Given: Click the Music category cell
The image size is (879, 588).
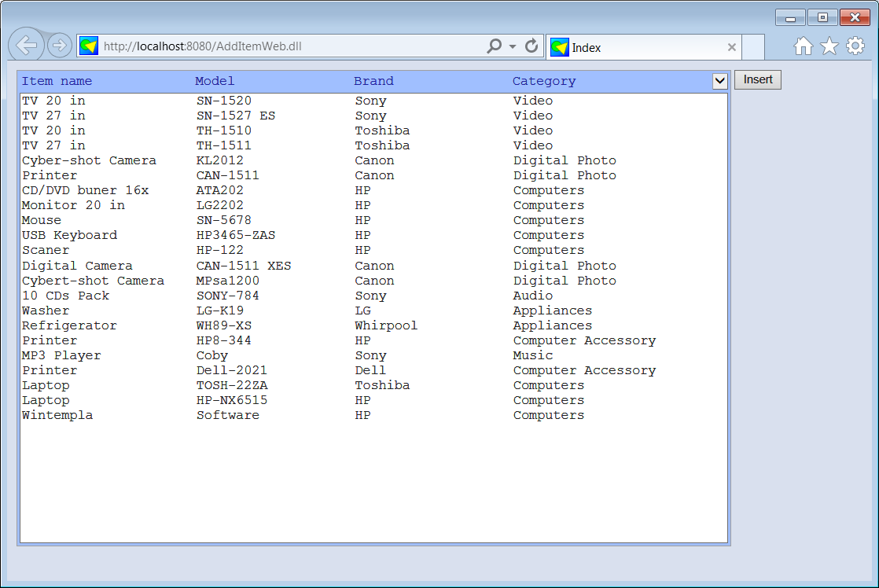Looking at the screenshot, I should pyautogui.click(x=532, y=355).
